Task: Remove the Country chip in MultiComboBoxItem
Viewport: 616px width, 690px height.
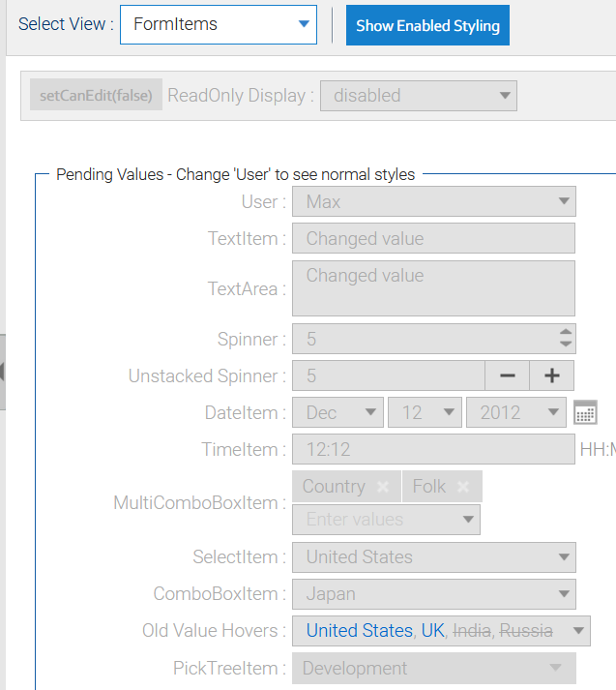Action: pos(383,487)
